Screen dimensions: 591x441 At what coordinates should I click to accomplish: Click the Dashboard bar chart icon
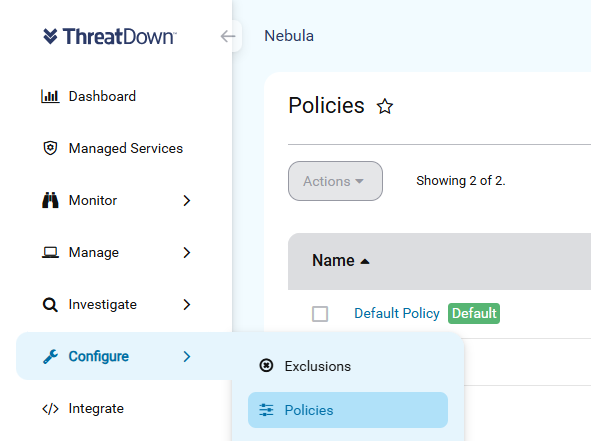pyautogui.click(x=50, y=96)
